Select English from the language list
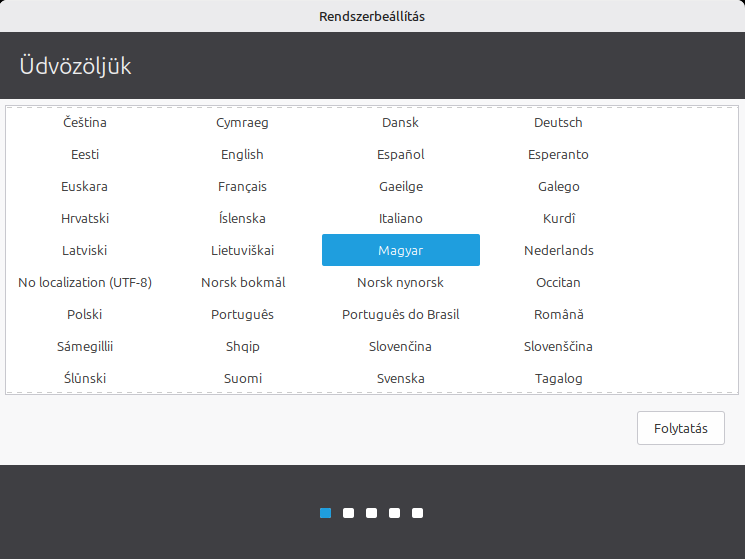The width and height of the screenshot is (745, 559). click(x=242, y=154)
